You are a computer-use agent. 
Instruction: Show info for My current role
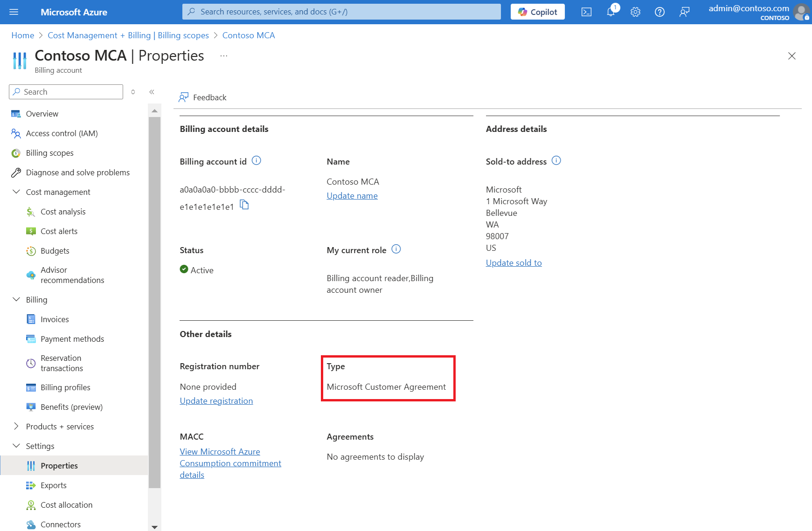pyautogui.click(x=396, y=249)
